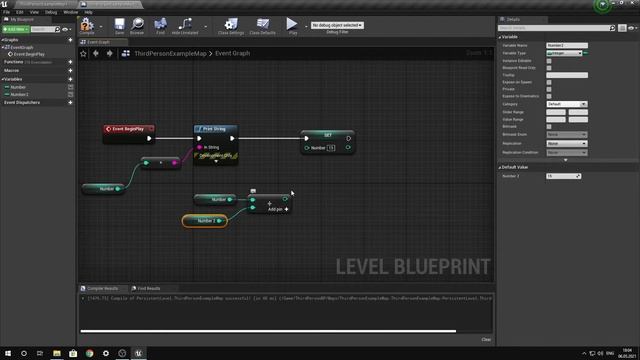Screen dimensions: 640x360
Task: Enable Expose on Spawn checkbox
Action: coord(549,82)
